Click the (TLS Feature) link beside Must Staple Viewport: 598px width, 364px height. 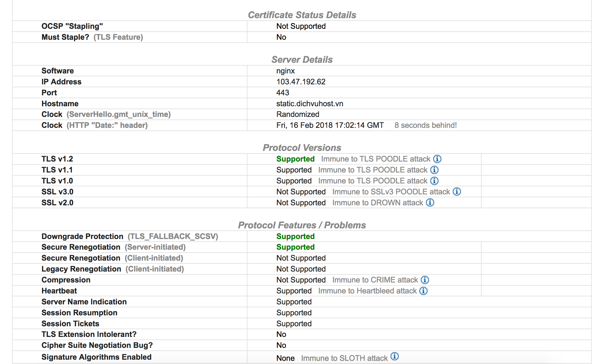pos(119,37)
